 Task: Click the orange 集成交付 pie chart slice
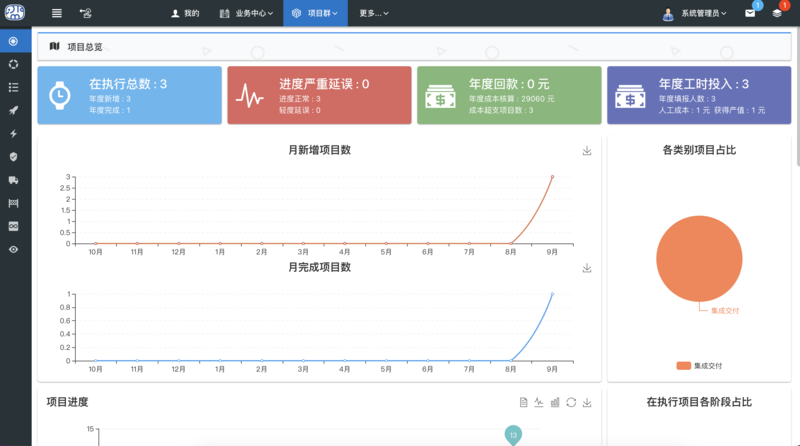coord(699,258)
